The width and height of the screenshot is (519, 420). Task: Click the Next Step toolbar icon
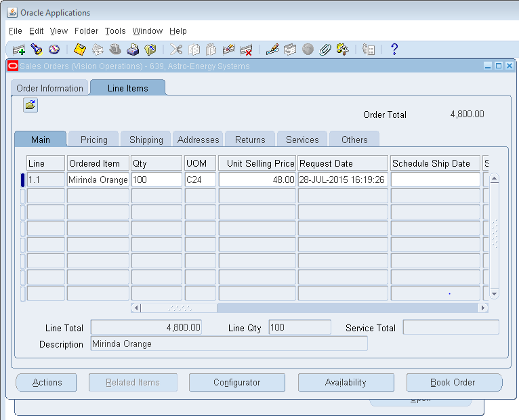98,49
